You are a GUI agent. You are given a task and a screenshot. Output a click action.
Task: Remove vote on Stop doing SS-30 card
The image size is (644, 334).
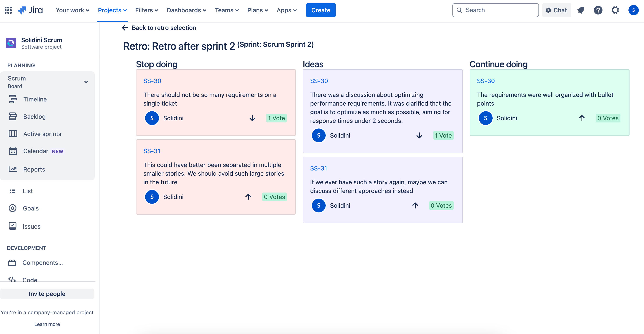(x=252, y=118)
